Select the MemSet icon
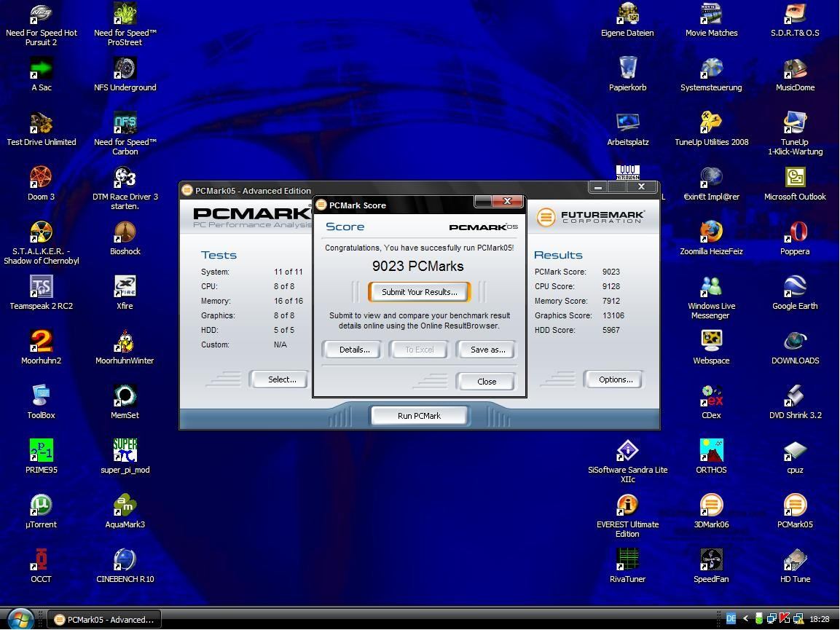Viewport: 840px width, 630px height. (125, 397)
